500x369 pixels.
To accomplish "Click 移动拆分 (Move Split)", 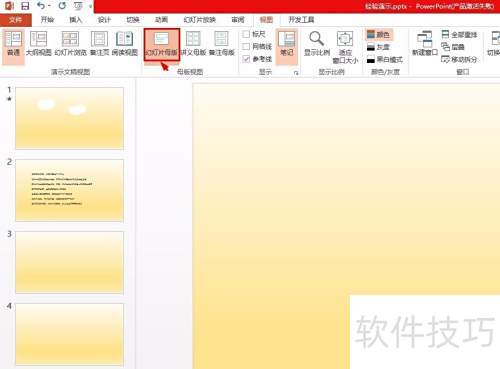I will (x=459, y=60).
